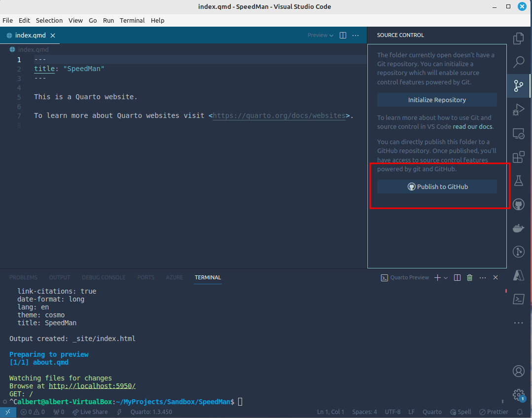Select the TERMINAL panel tab
This screenshot has height=418, width=532.
coord(208,277)
